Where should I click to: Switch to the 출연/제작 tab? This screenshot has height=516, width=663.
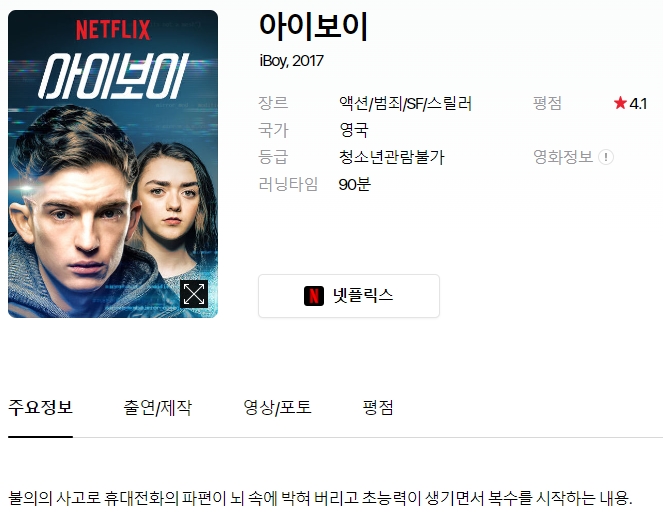point(157,408)
